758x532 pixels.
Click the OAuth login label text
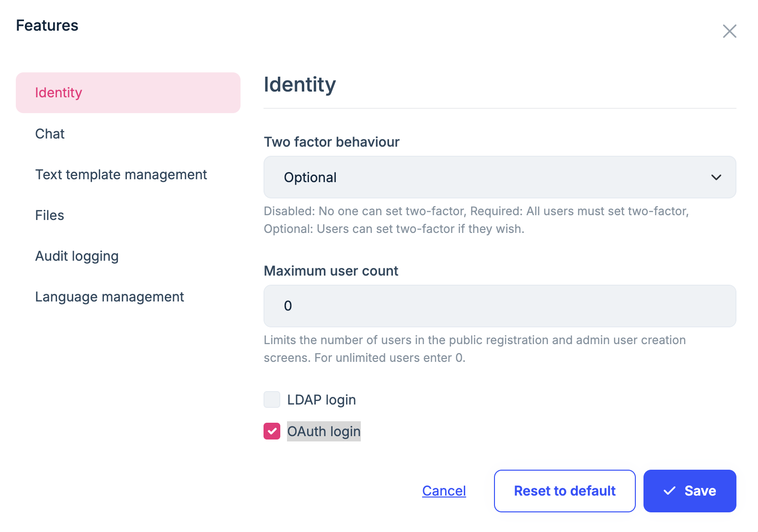(x=323, y=431)
